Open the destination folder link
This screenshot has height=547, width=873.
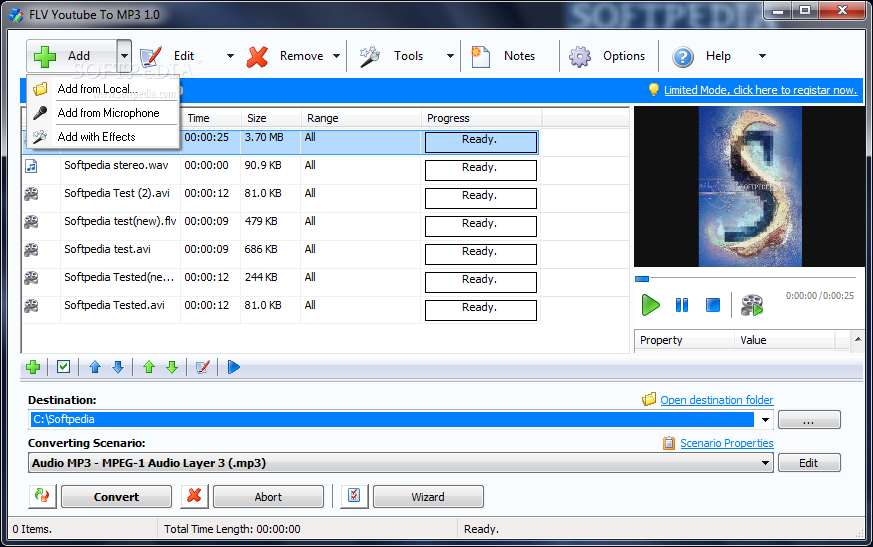[x=717, y=400]
